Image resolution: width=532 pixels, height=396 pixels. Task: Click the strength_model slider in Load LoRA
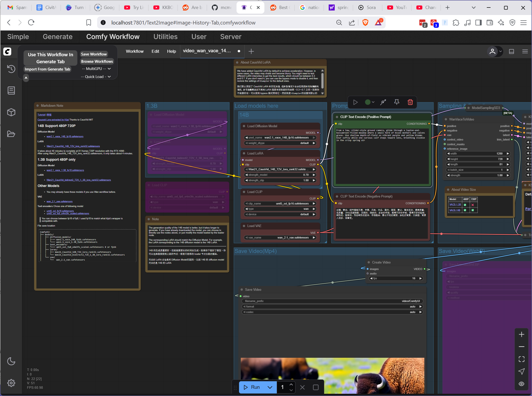coord(280,175)
